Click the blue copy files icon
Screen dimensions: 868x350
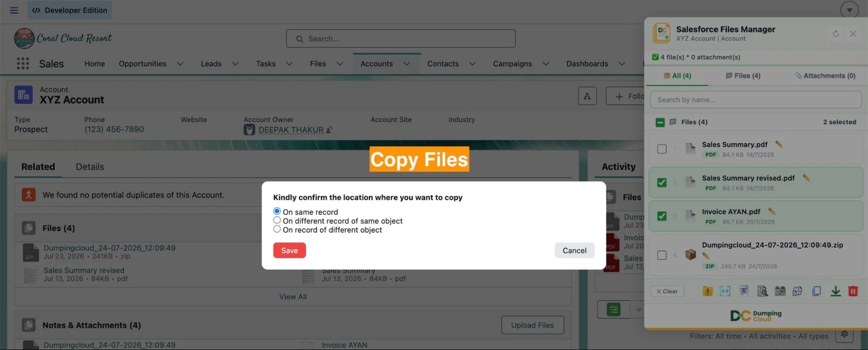(x=816, y=291)
